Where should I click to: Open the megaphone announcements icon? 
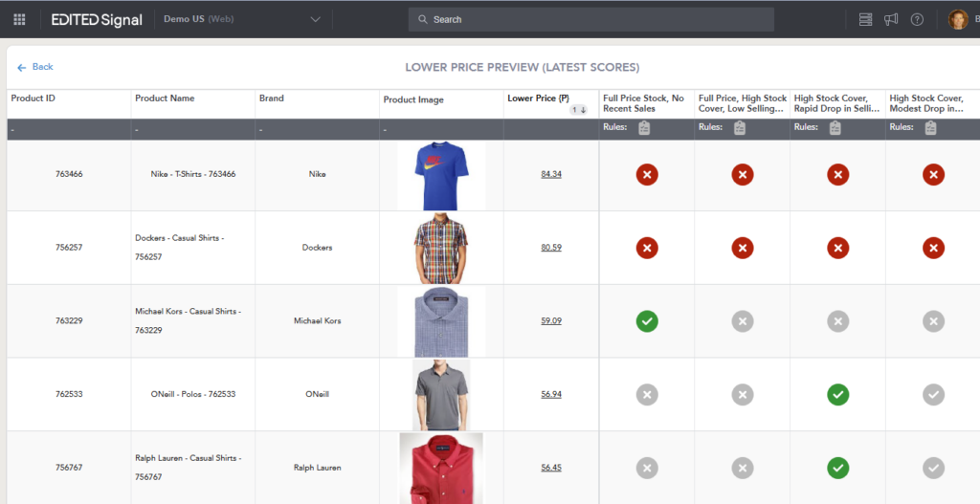(x=891, y=19)
